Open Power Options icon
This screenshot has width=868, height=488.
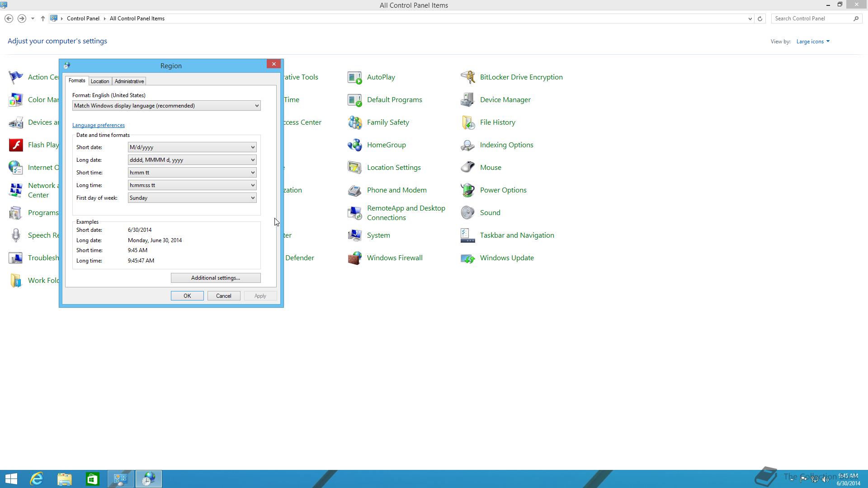click(467, 190)
